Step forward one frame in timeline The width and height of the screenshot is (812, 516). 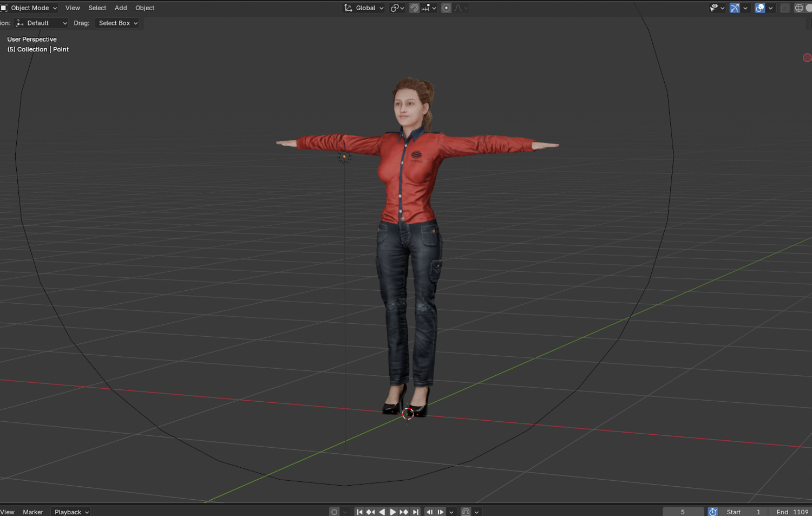pos(441,512)
